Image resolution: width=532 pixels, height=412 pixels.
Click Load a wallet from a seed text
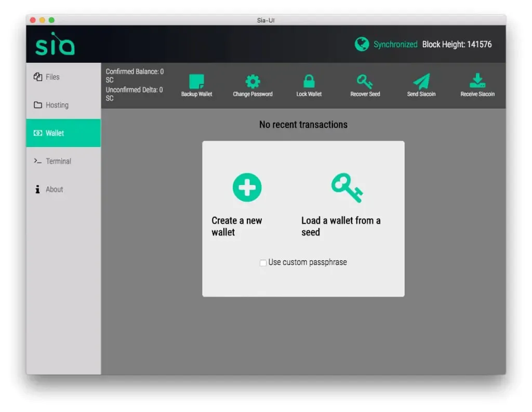(x=341, y=227)
